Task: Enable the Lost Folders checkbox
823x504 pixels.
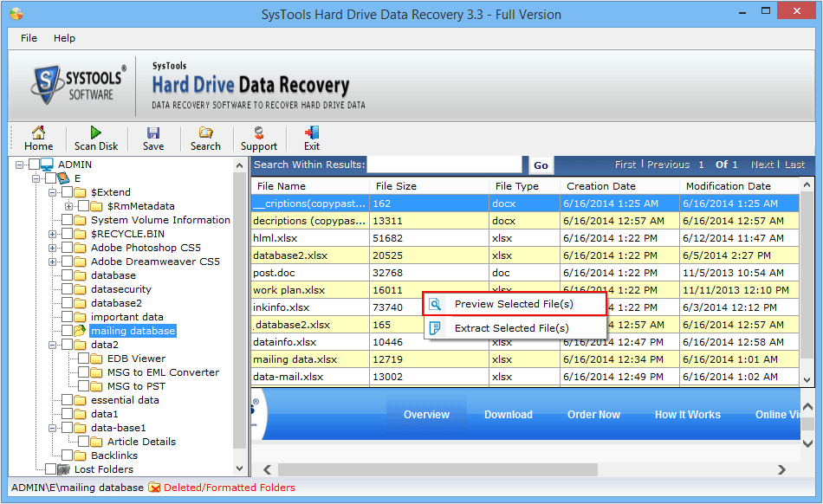Action: coord(51,469)
